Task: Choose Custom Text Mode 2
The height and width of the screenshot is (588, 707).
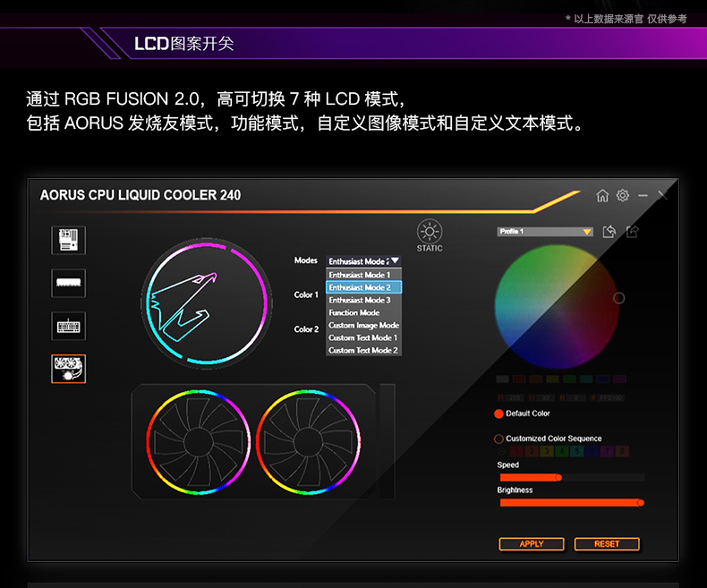Action: coord(363,350)
